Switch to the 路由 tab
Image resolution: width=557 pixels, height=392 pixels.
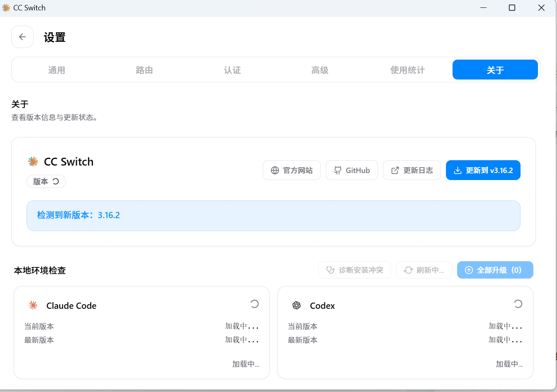pos(144,70)
